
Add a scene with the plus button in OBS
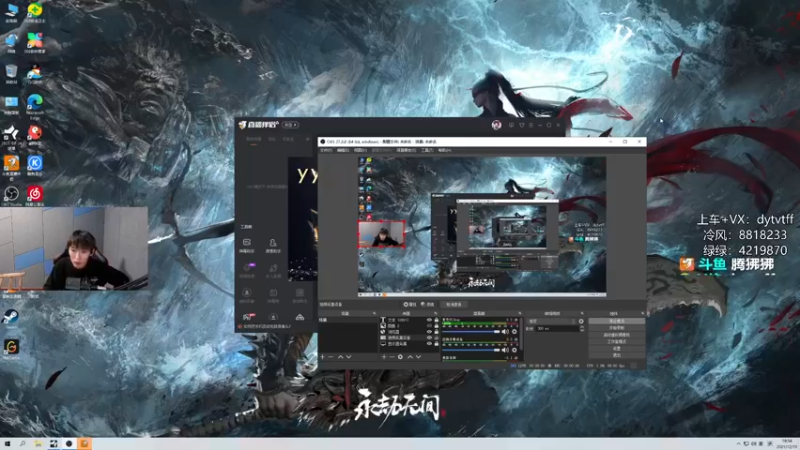tap(322, 357)
